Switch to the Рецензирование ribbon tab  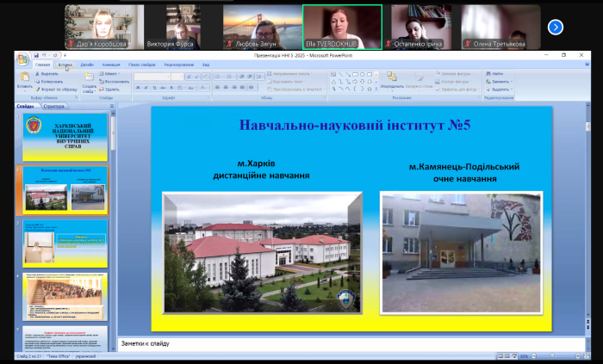pyautogui.click(x=179, y=65)
